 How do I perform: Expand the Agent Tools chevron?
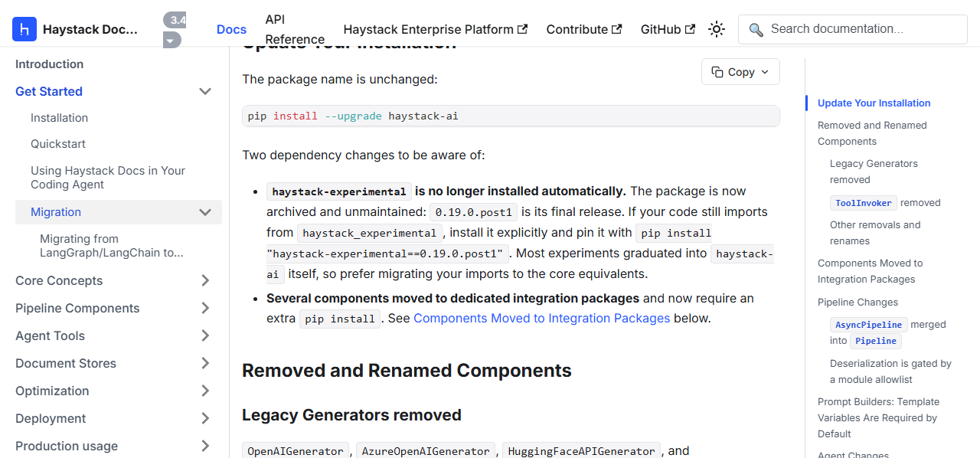coord(205,336)
